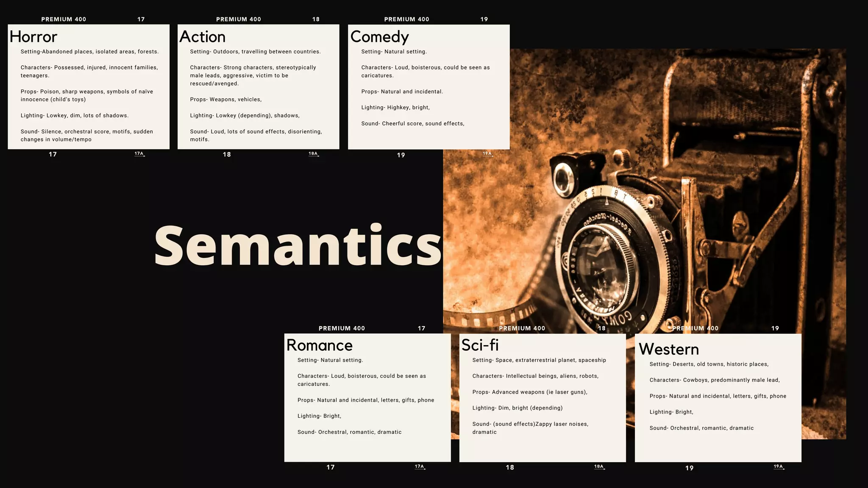Select the Romance card heading

point(319,345)
